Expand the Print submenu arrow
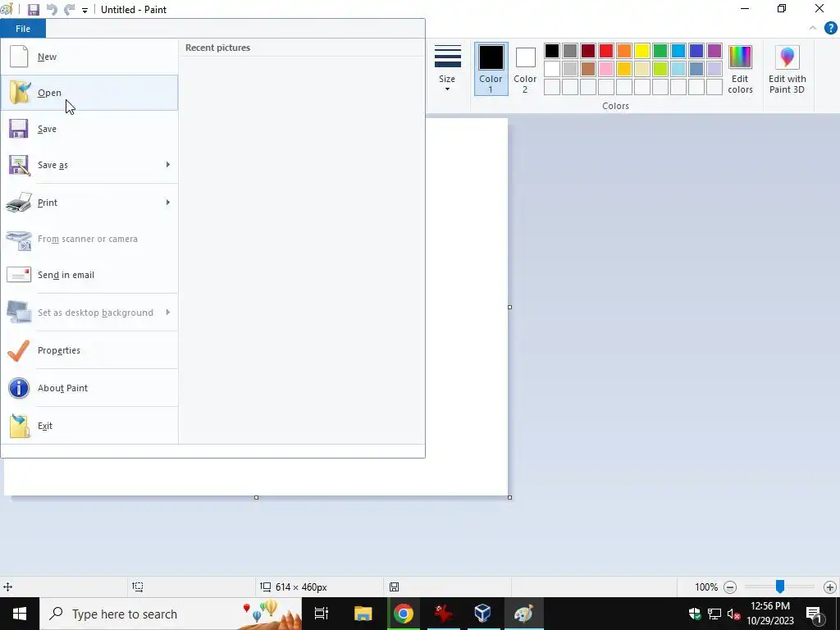This screenshot has width=840, height=630. tap(168, 203)
